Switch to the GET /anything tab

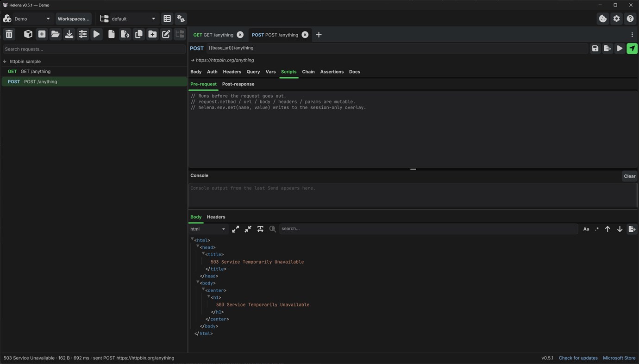point(213,35)
